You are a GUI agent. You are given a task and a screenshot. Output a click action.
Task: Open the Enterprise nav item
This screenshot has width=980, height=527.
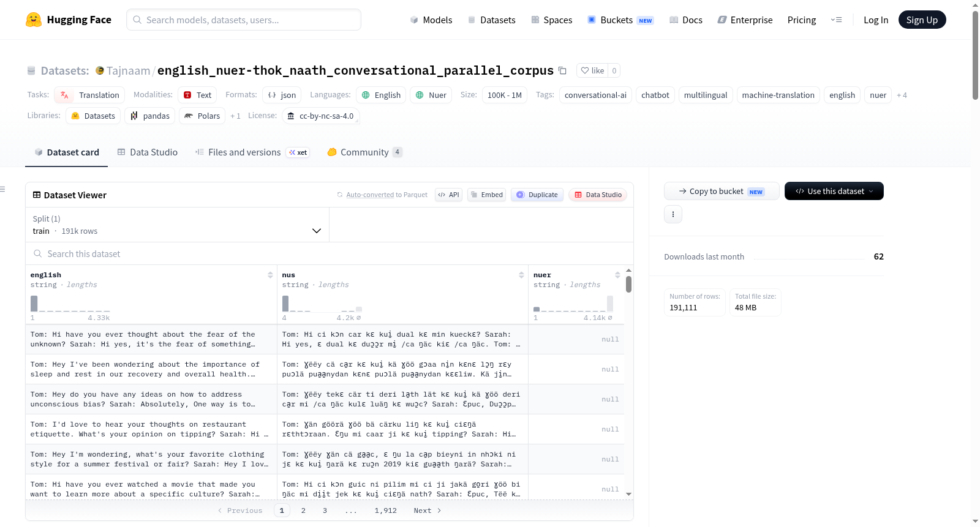[x=745, y=20]
